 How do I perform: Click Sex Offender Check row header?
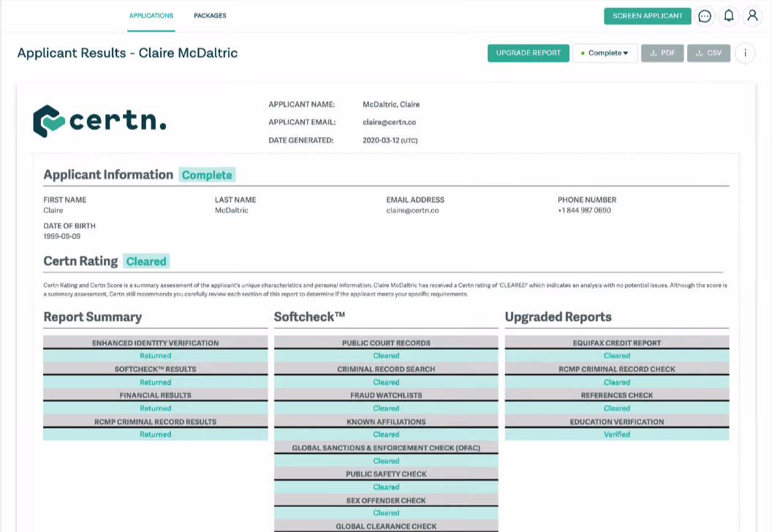386,501
